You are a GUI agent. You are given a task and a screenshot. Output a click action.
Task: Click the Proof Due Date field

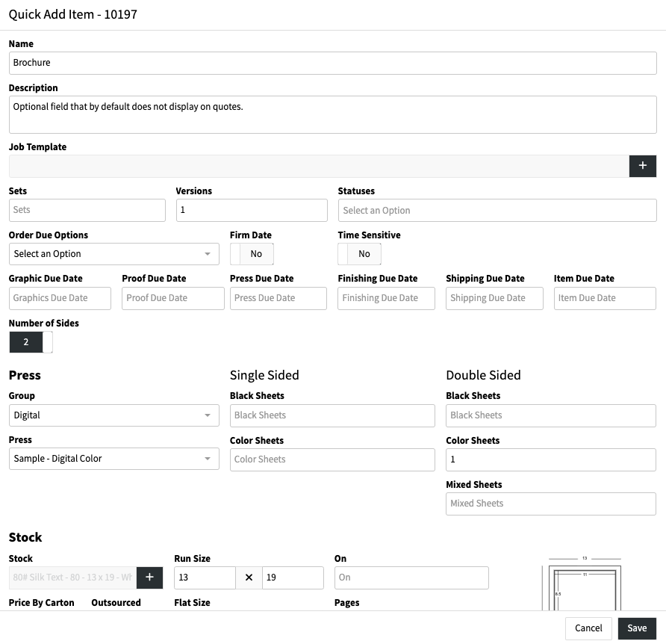click(173, 298)
